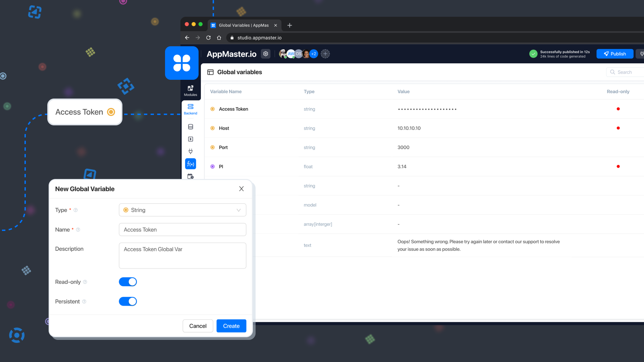Expand the +2 more collaborators badge
The image size is (644, 362).
click(314, 54)
